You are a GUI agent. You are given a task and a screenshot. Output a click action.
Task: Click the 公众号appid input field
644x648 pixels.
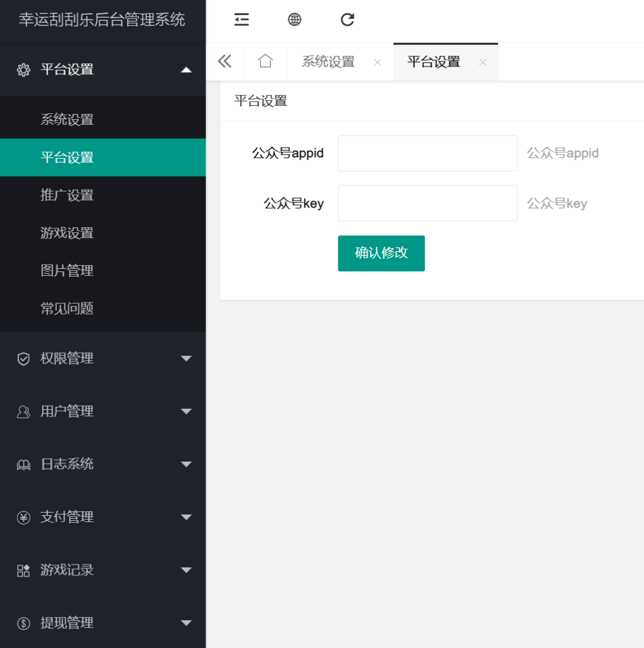coord(427,153)
